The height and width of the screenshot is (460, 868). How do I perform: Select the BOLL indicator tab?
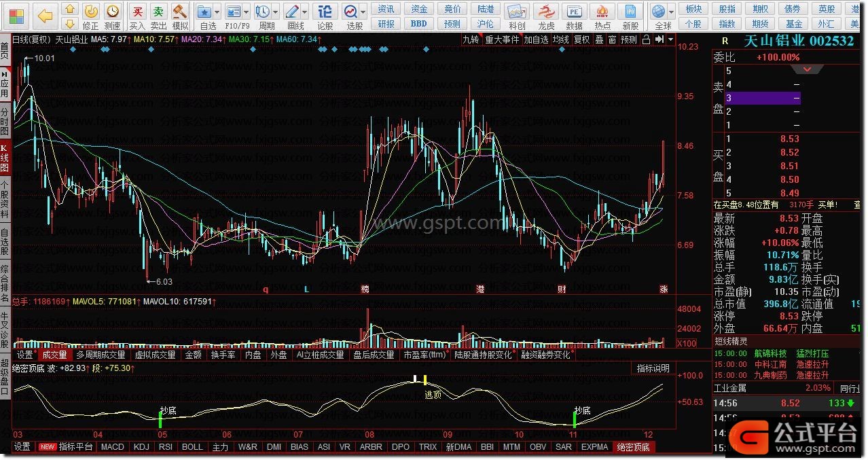(192, 447)
